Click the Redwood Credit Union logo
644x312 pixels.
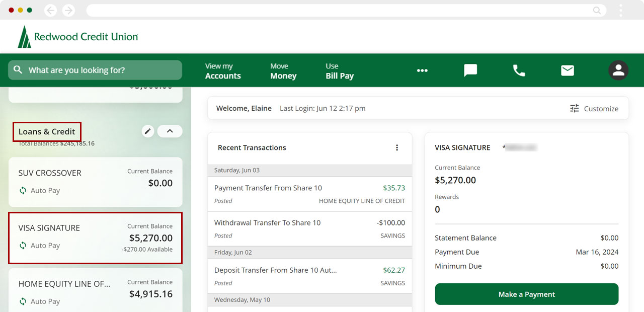coord(77,37)
